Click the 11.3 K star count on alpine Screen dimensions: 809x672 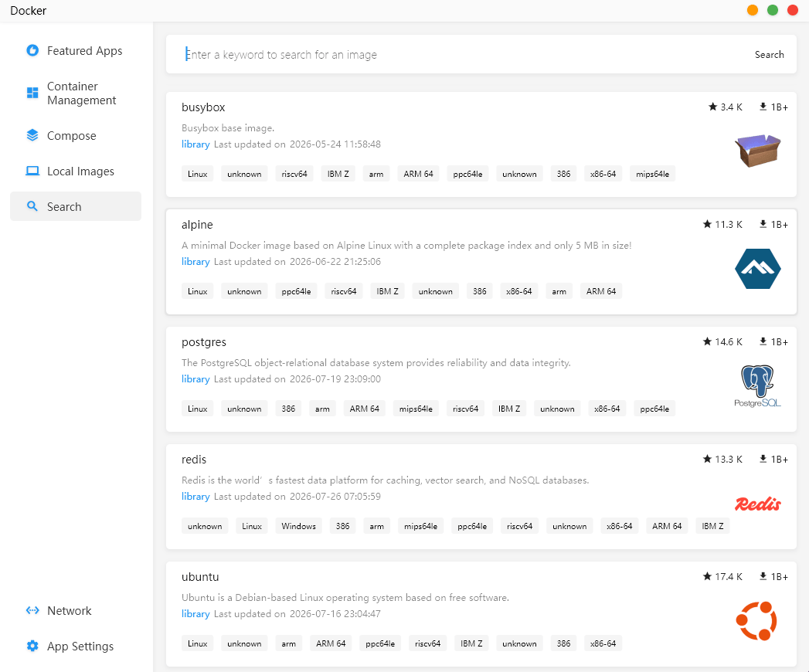coord(729,224)
